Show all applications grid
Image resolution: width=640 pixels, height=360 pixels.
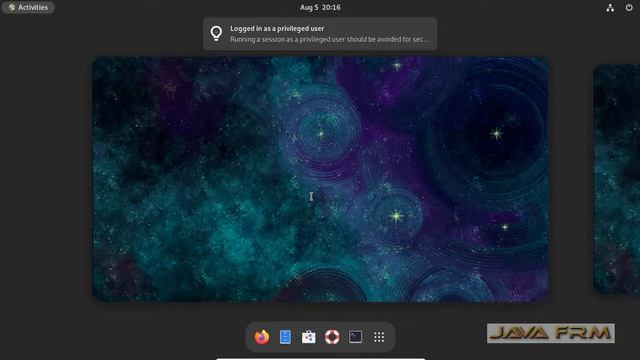(x=379, y=337)
